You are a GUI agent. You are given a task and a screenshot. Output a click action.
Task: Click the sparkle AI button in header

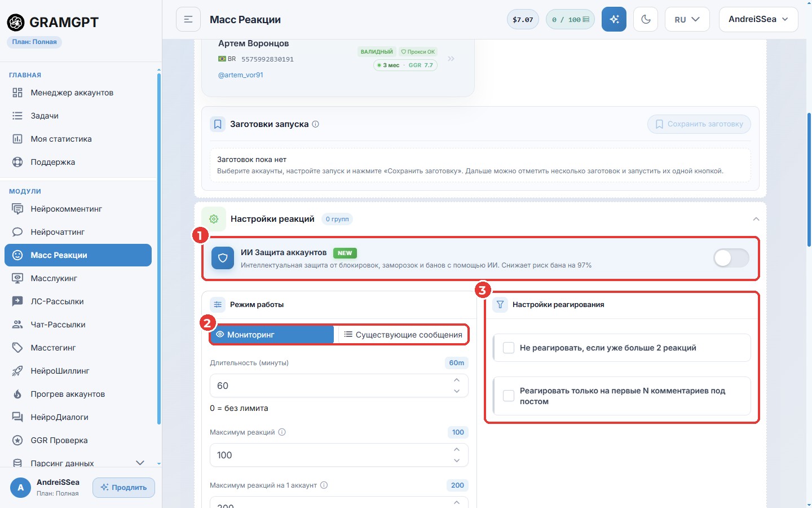[x=614, y=19]
